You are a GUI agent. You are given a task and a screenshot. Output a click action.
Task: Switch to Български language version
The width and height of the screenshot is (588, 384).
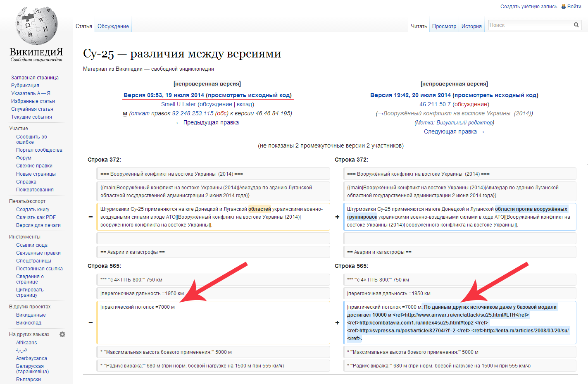(29, 379)
